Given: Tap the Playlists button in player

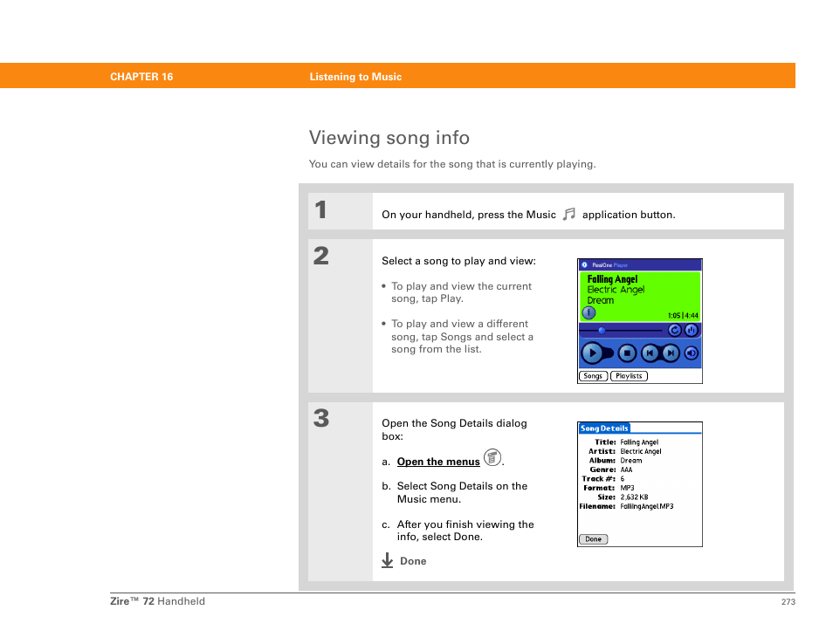Looking at the screenshot, I should tap(629, 376).
